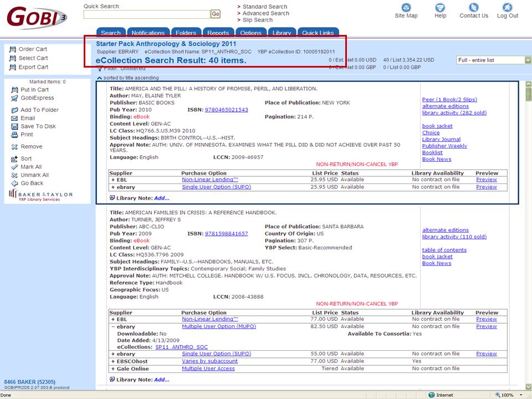Image resolution: width=532 pixels, height=399 pixels.
Task: Expand the EBL row priced 77.00 USD
Action: (113, 319)
